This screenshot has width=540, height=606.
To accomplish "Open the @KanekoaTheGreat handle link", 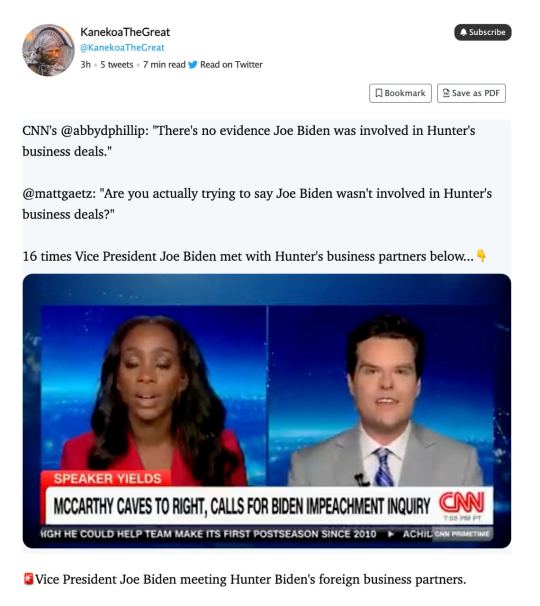I will pos(122,48).
